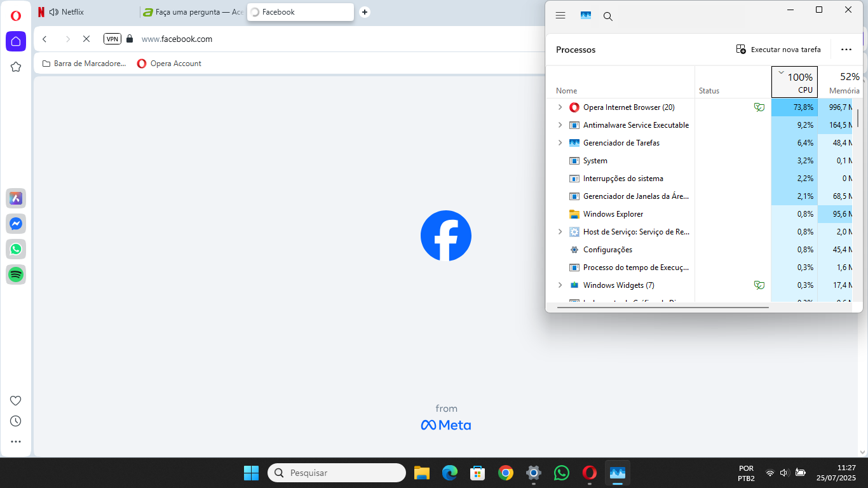This screenshot has height=488, width=868.
Task: Click the efficiency leaf icon for Opera
Action: tap(759, 107)
